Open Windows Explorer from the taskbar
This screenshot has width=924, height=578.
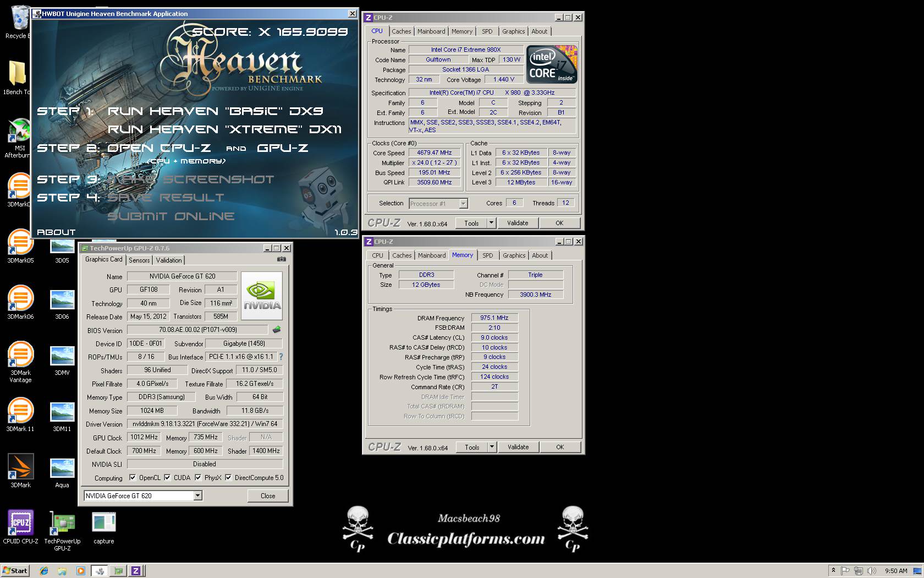tap(62, 571)
